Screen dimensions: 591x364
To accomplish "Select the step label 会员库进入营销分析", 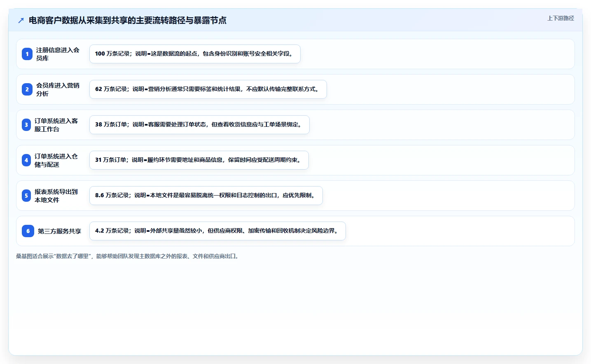I will (58, 89).
